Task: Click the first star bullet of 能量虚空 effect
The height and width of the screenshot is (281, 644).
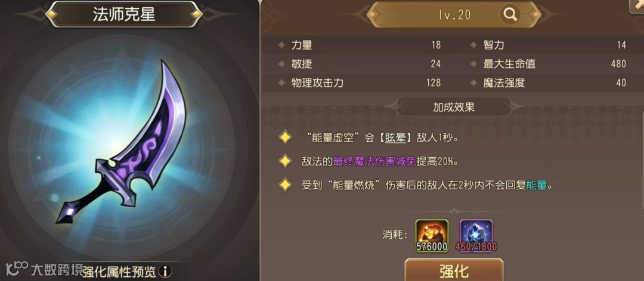Action: [285, 138]
